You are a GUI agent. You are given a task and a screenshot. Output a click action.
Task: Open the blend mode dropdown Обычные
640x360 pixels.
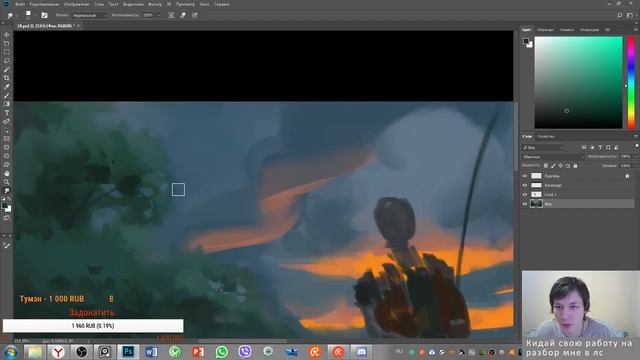pos(553,157)
